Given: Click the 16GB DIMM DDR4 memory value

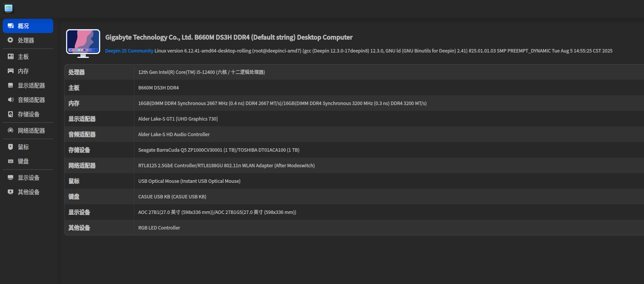Looking at the screenshot, I should coord(282,103).
